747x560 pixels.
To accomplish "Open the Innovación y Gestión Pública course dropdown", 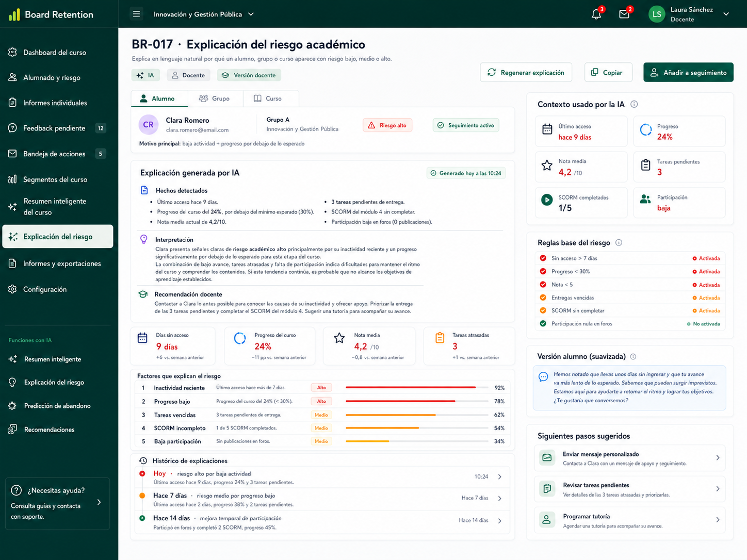I will [203, 14].
